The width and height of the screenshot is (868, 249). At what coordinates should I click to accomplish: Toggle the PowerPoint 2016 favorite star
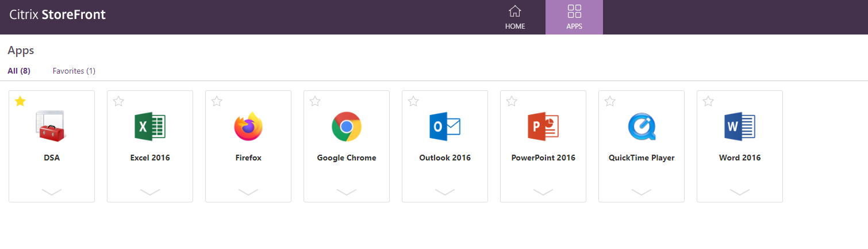click(x=512, y=101)
